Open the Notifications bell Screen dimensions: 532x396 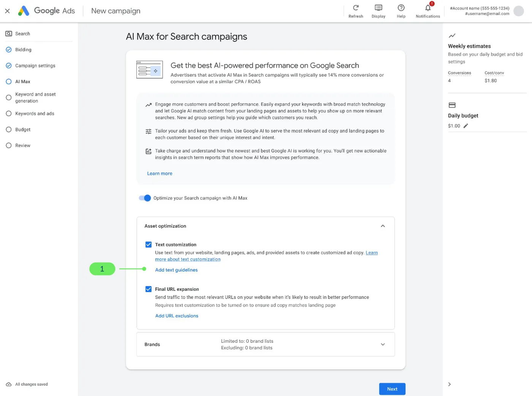point(428,8)
